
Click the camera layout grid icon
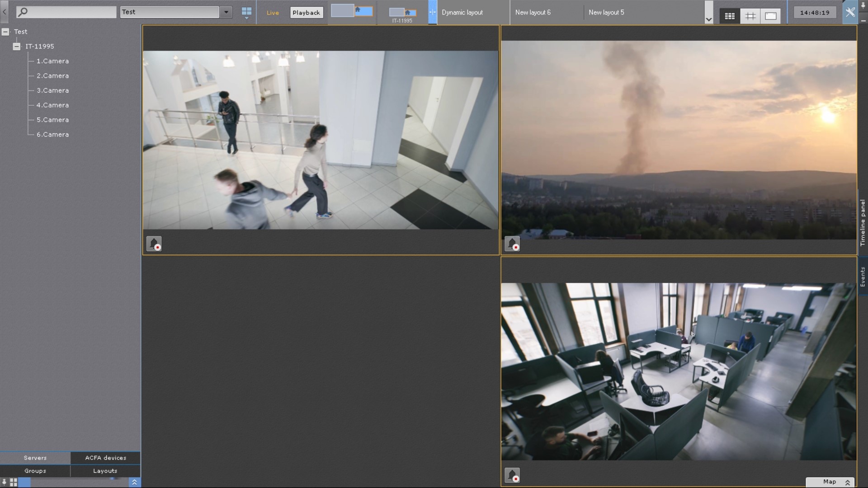[246, 11]
